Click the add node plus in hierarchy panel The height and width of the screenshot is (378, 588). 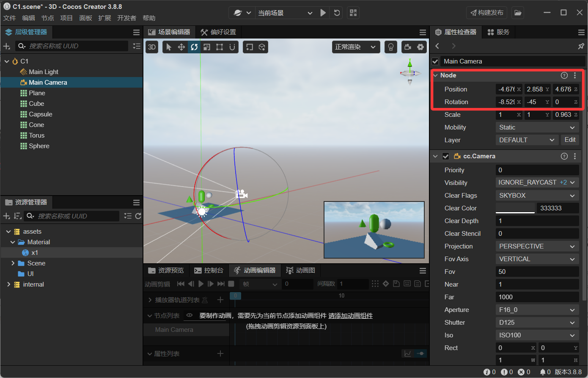(x=6, y=46)
